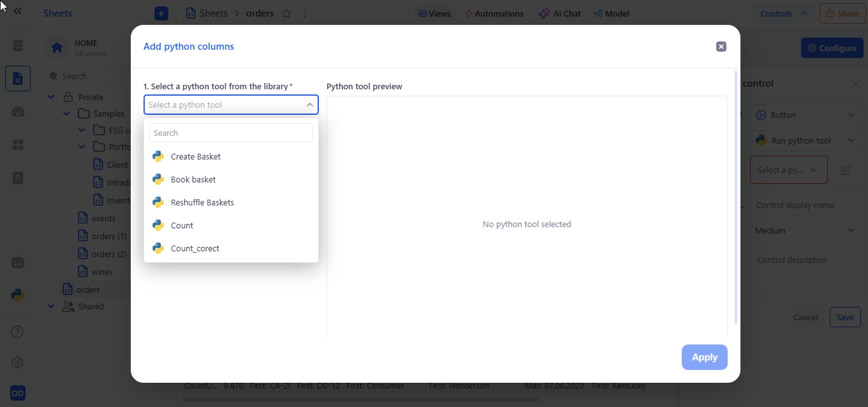Image resolution: width=868 pixels, height=407 pixels.
Task: Click the Apply button
Action: [x=704, y=357]
